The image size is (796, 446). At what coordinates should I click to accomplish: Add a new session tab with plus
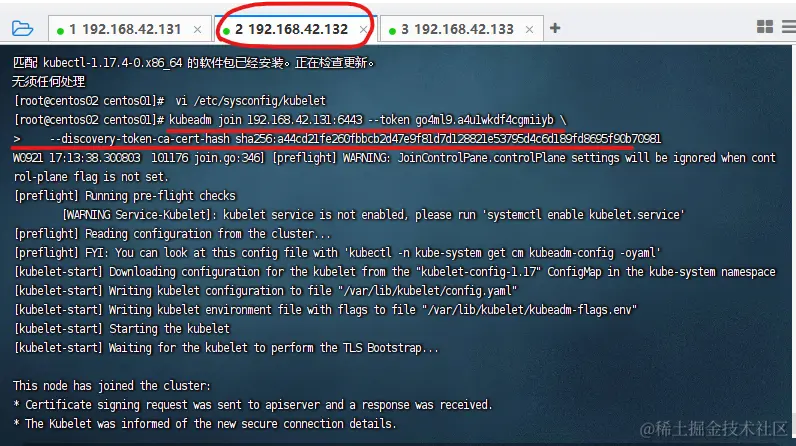point(555,28)
